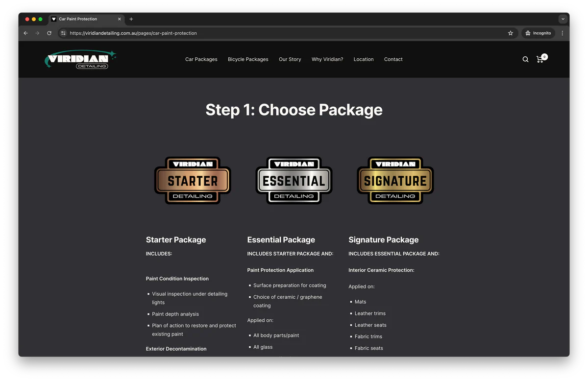Screen dimensions: 588x381
Task: Click the Leather seats list item
Action: (370, 325)
